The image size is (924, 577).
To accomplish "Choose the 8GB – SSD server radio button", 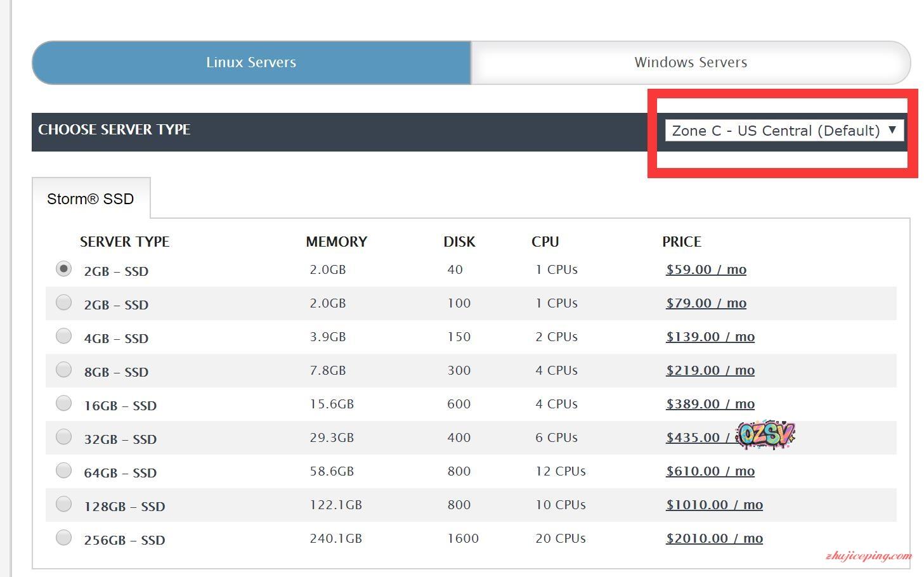I will (63, 370).
